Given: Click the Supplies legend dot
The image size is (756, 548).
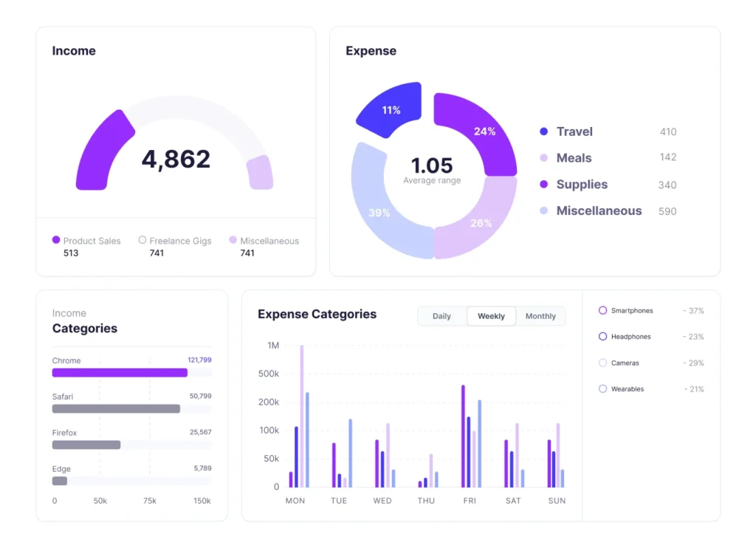Looking at the screenshot, I should coord(544,185).
